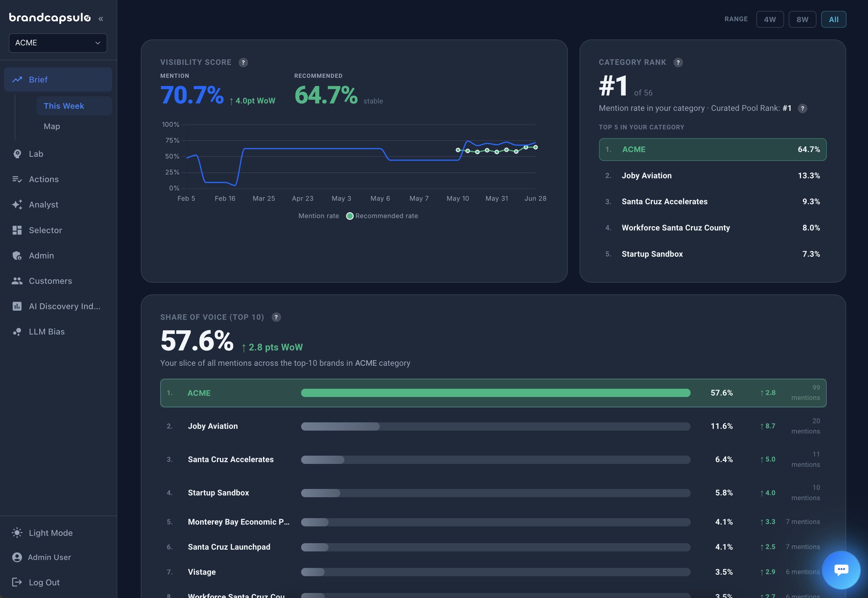Screen dimensions: 868x598
Task: Click the Share of Voice help icon
Action: (x=276, y=317)
